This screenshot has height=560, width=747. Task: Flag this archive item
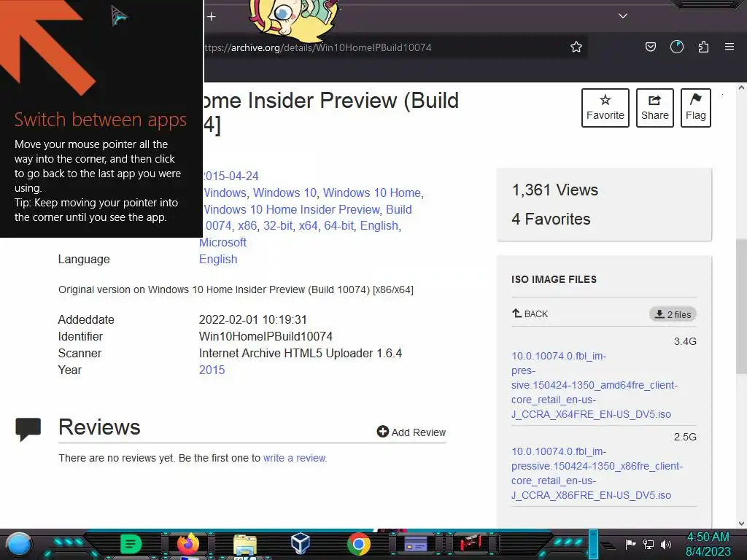[x=695, y=108]
